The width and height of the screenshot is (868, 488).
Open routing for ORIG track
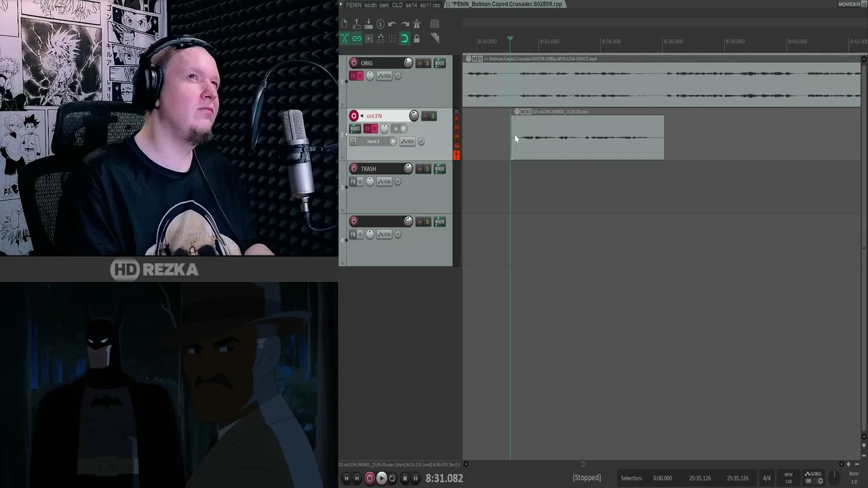[x=439, y=63]
